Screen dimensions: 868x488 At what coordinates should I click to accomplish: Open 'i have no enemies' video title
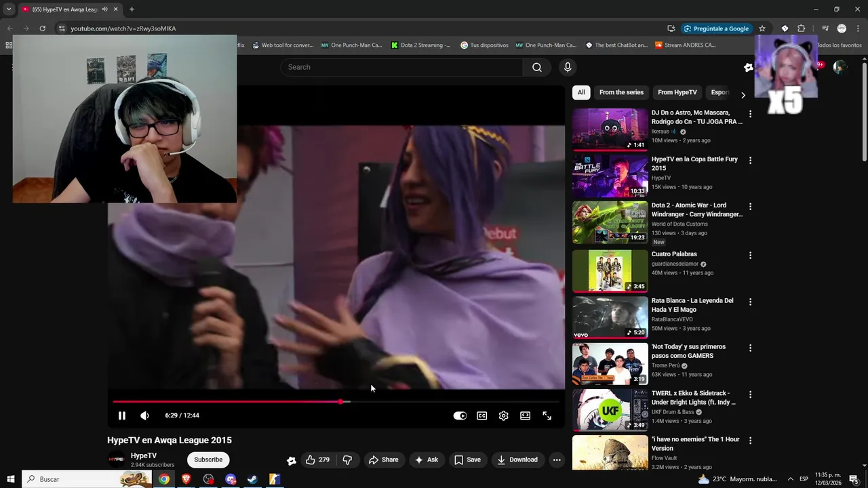coord(696,444)
